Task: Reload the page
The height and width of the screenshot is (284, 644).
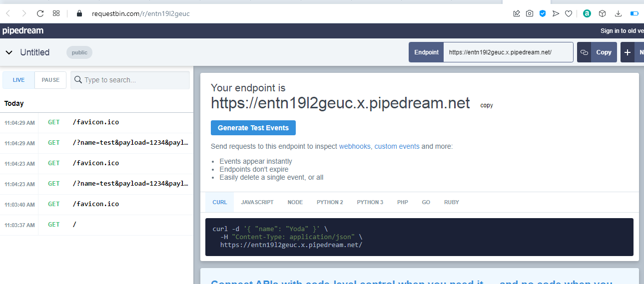Action: pos(40,13)
